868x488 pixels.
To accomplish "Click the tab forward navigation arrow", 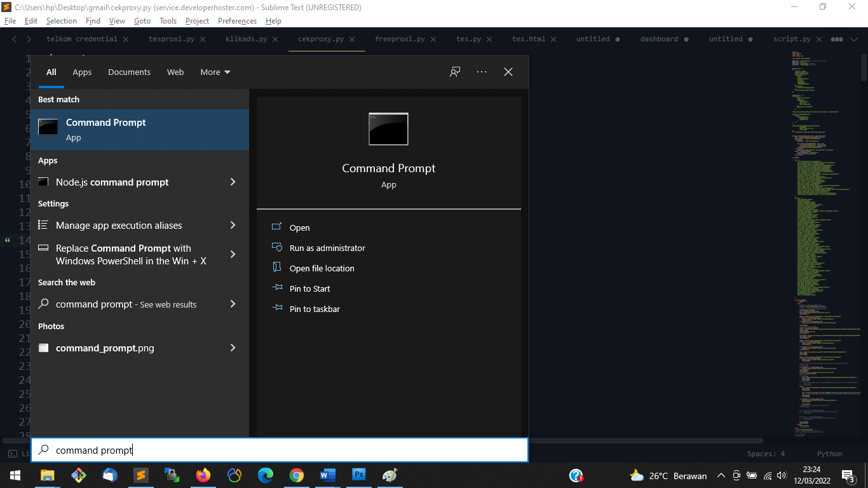I will 29,39.
